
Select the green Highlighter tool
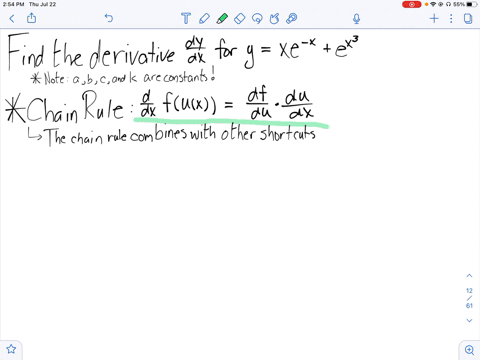tap(222, 18)
